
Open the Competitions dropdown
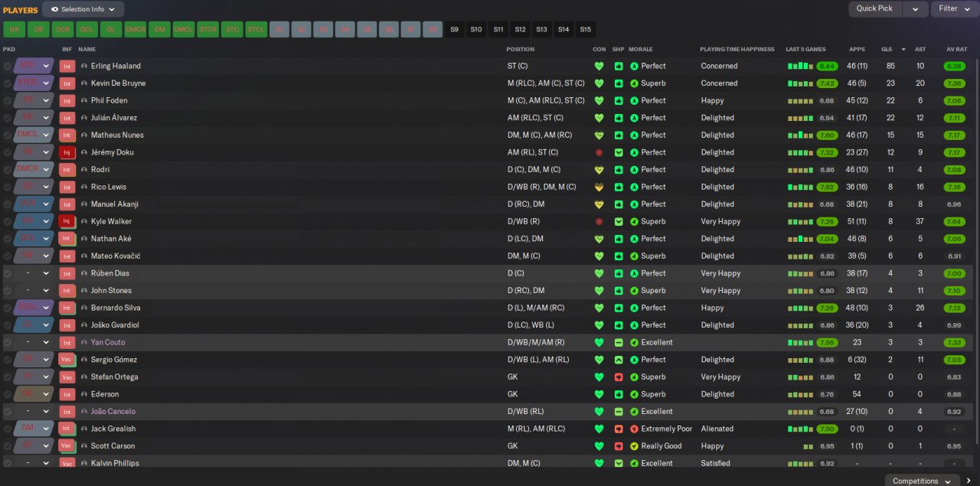pos(922,481)
